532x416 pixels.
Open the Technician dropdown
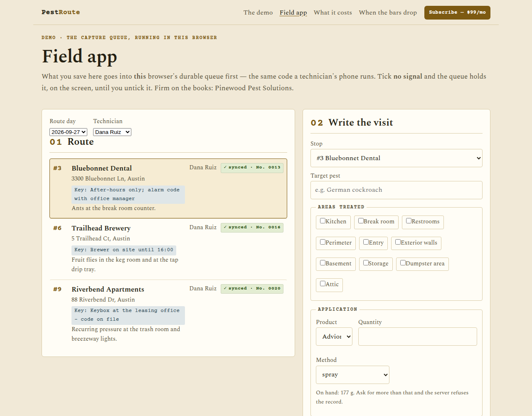pyautogui.click(x=112, y=132)
